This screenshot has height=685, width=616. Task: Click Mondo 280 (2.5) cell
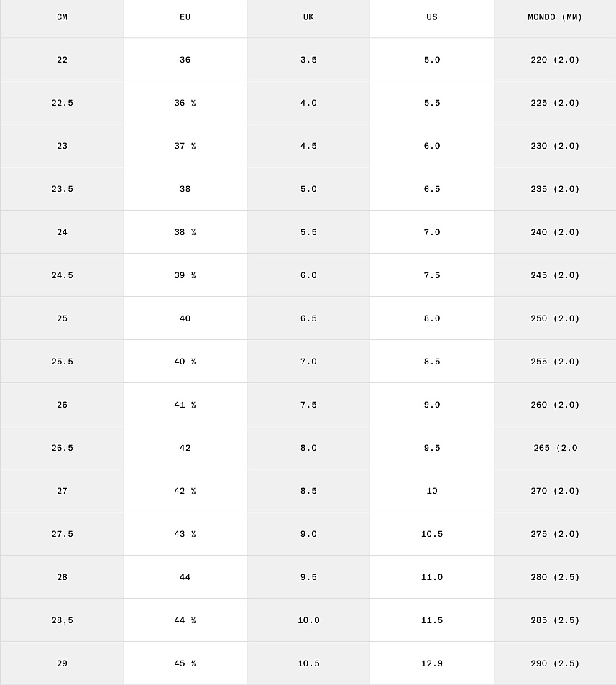pyautogui.click(x=555, y=577)
